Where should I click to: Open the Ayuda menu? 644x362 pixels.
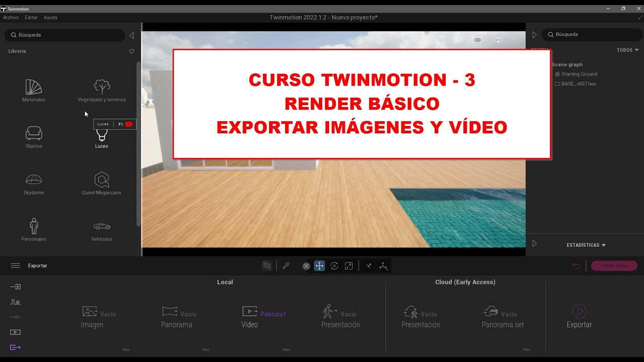point(50,18)
